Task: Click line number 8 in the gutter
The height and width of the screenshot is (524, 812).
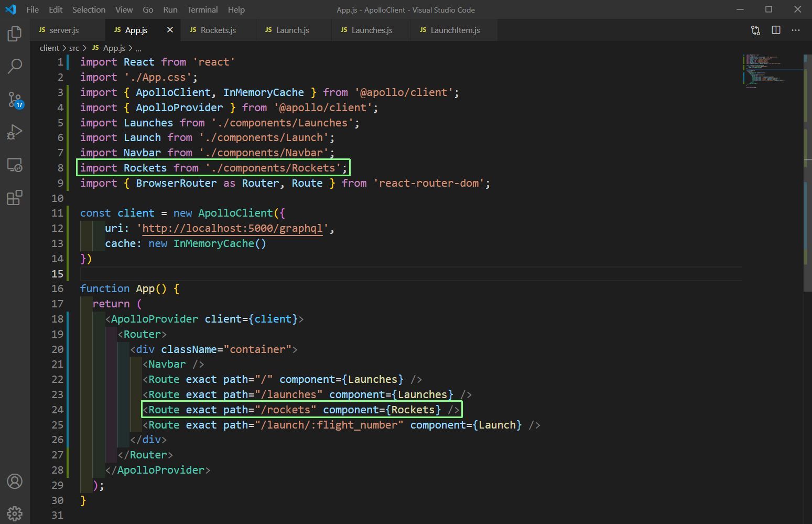Action: (x=60, y=168)
